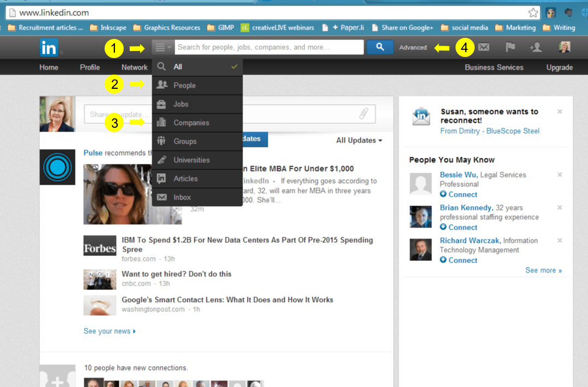Select Groups in search filter menu
The image size is (588, 387).
197,141
